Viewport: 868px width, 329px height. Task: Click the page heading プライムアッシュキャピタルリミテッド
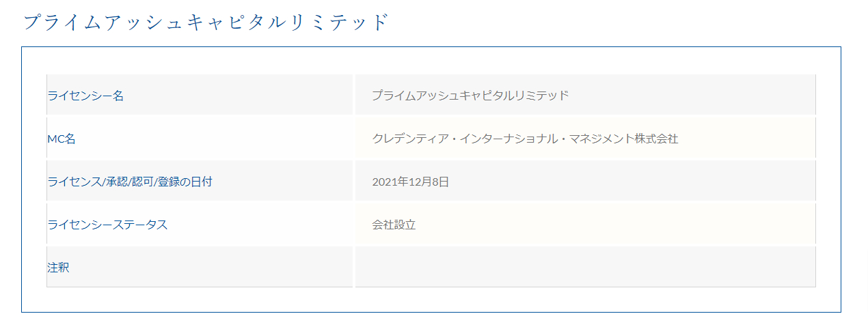click(206, 22)
